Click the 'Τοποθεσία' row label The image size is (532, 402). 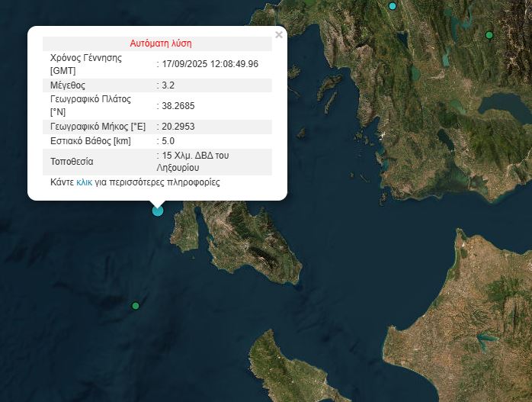72,162
